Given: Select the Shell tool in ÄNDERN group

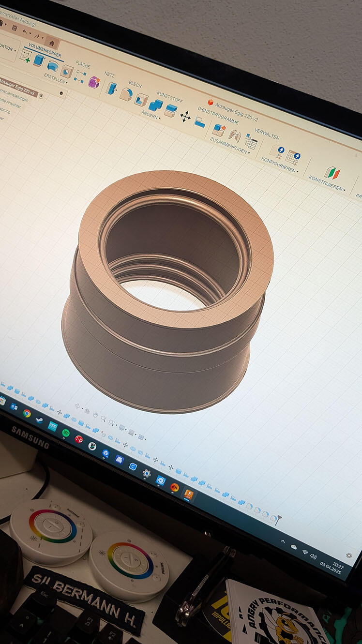Looking at the screenshot, I should click(x=141, y=100).
